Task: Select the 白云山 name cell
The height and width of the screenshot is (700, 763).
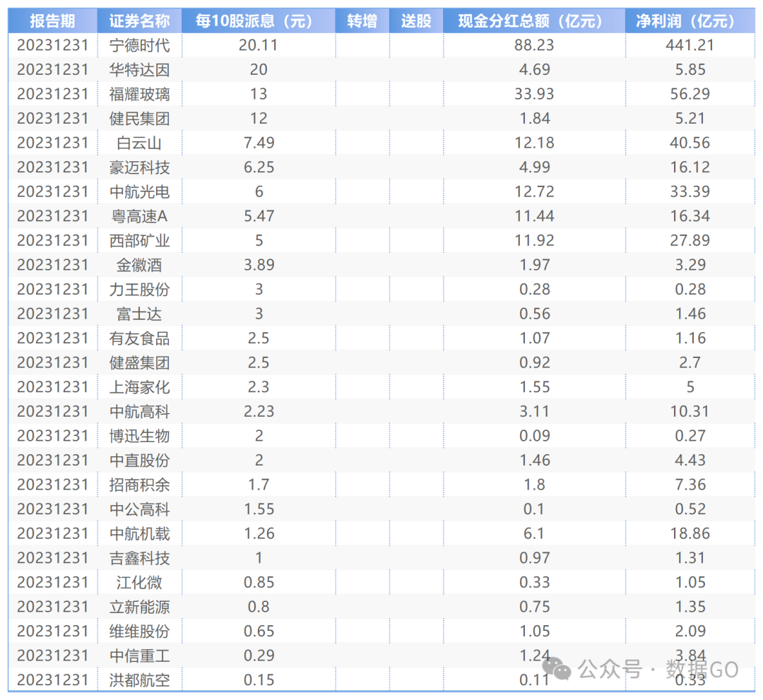Action: (x=140, y=143)
